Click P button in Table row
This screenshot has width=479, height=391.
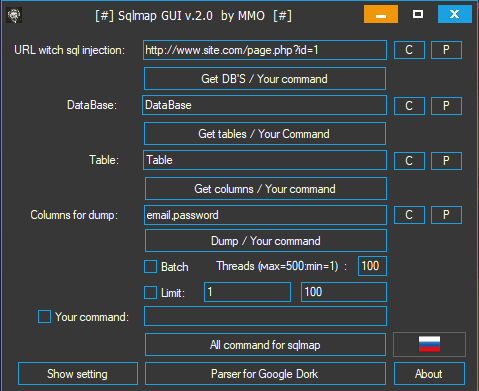[446, 161]
